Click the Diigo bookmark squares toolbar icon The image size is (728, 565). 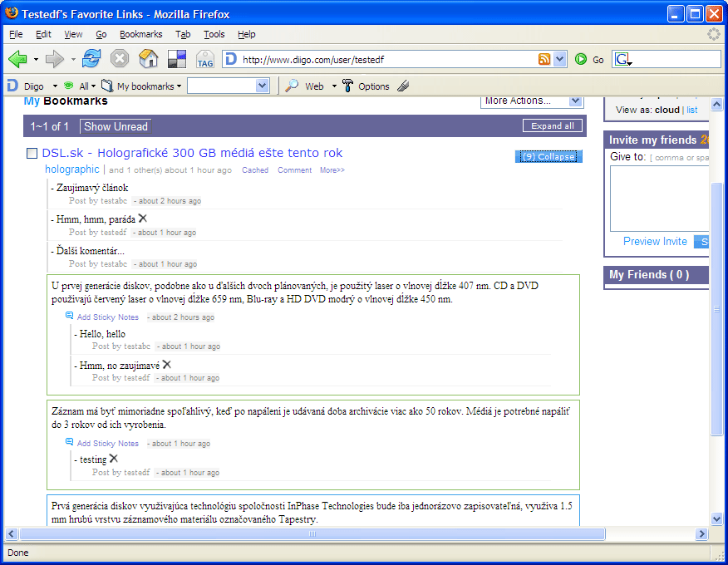point(177,59)
